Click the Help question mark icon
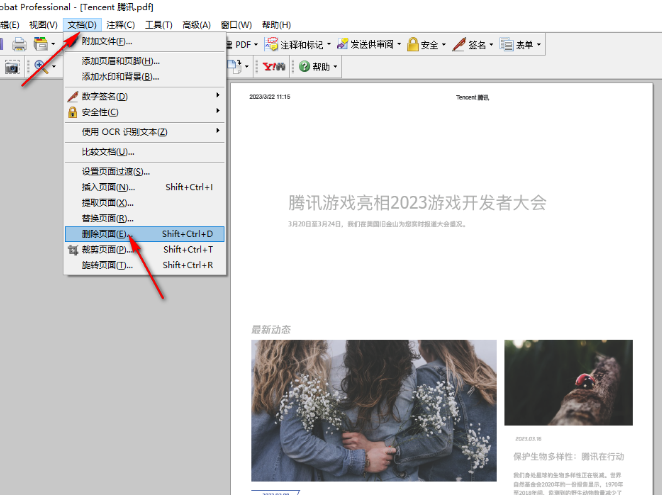 304,67
